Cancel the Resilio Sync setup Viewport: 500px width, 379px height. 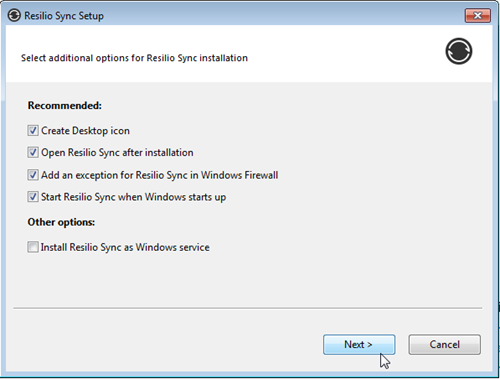(x=444, y=344)
